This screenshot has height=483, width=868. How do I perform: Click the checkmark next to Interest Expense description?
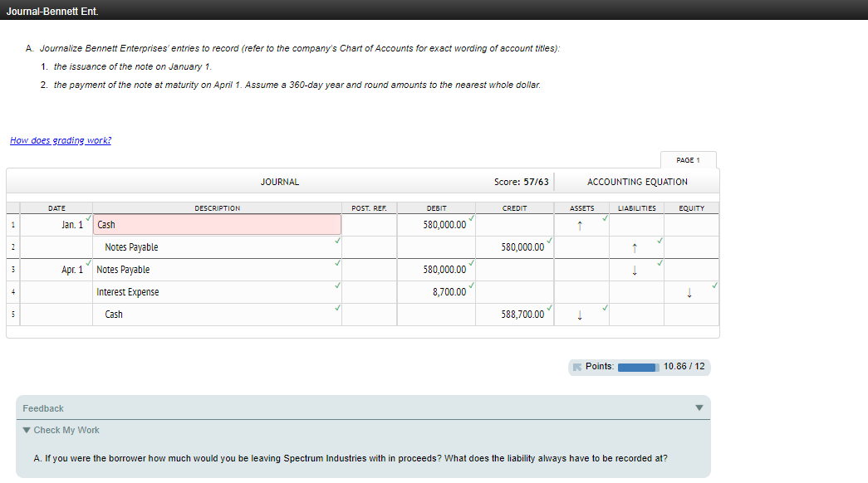point(336,285)
